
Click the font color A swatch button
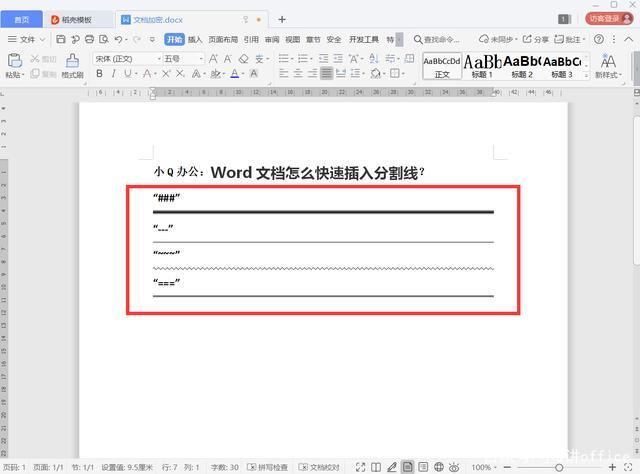234,73
